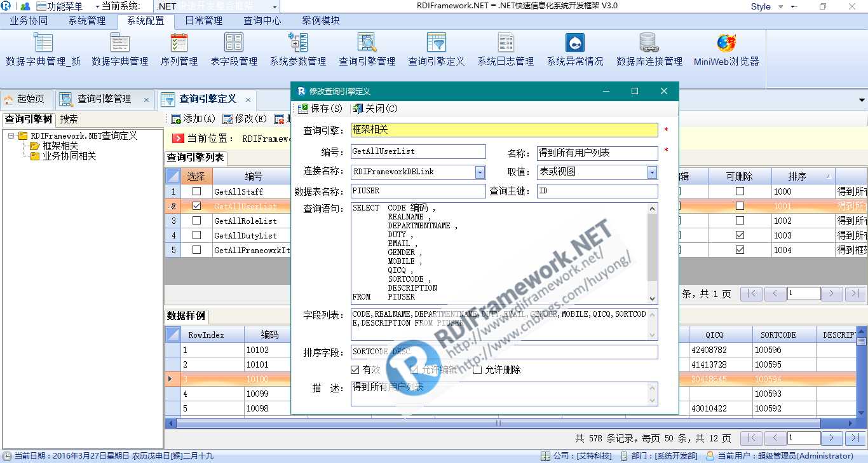Open the 连接名称 dropdown

click(x=480, y=172)
